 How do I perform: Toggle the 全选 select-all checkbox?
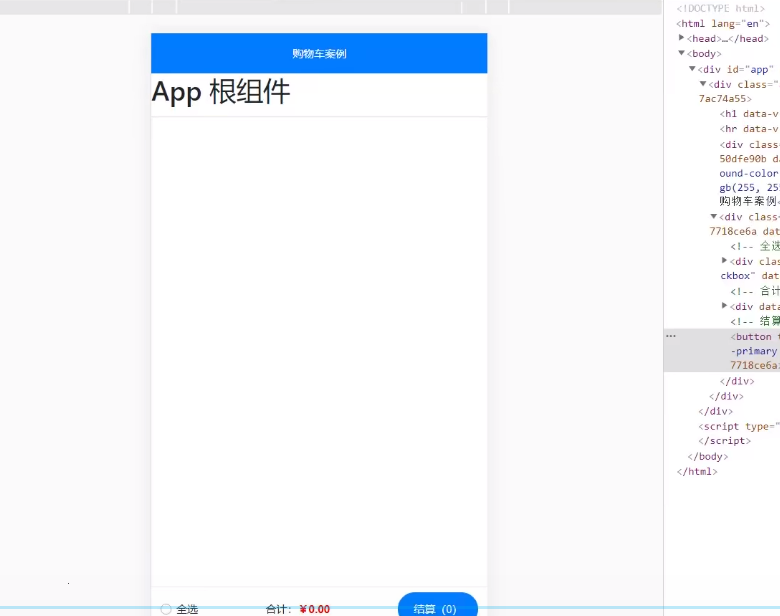166,609
